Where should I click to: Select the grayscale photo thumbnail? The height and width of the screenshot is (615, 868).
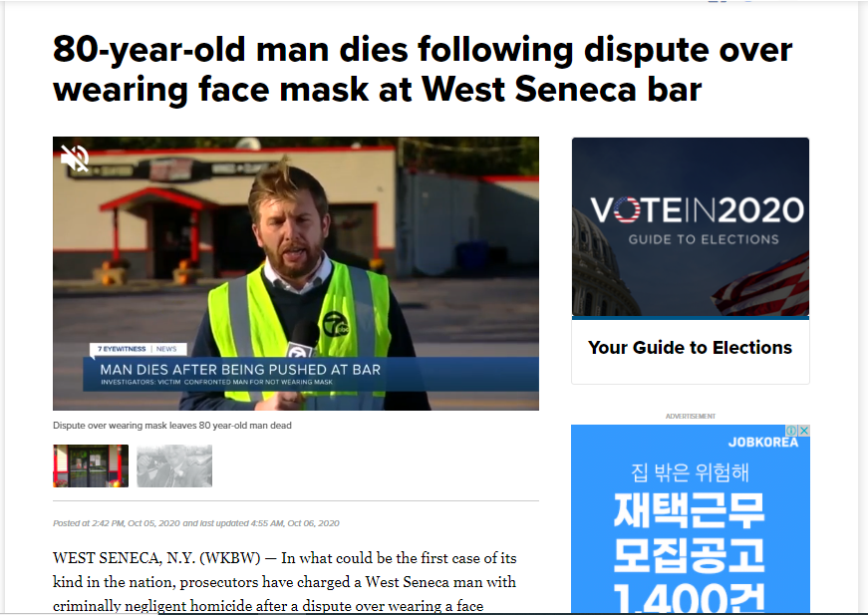point(174,466)
